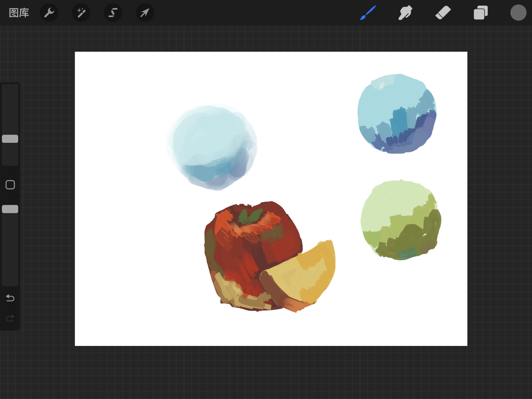The image size is (532, 399).
Task: Click the green painted sphere
Action: [400, 220]
